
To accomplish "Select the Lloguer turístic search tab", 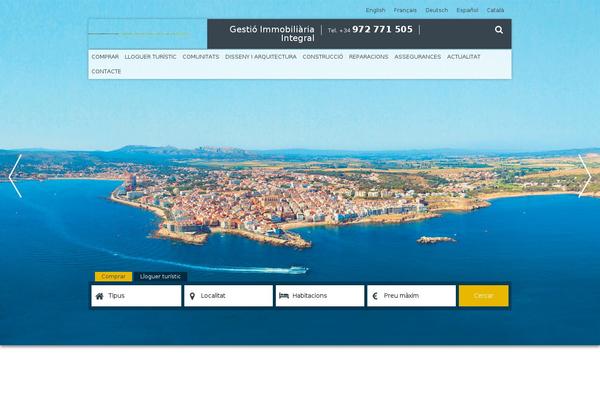I will click(160, 276).
